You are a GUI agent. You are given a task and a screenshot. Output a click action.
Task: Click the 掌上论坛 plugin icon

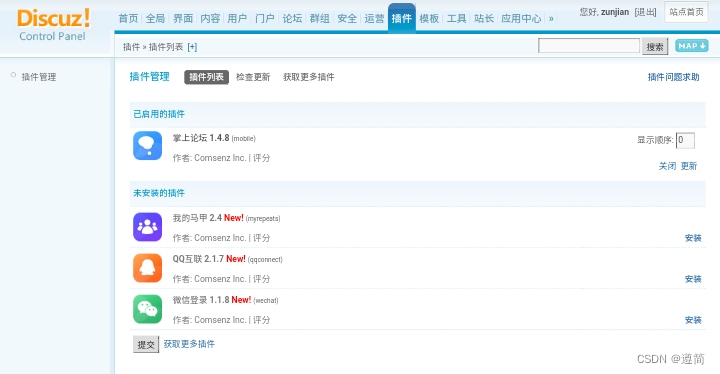click(147, 146)
